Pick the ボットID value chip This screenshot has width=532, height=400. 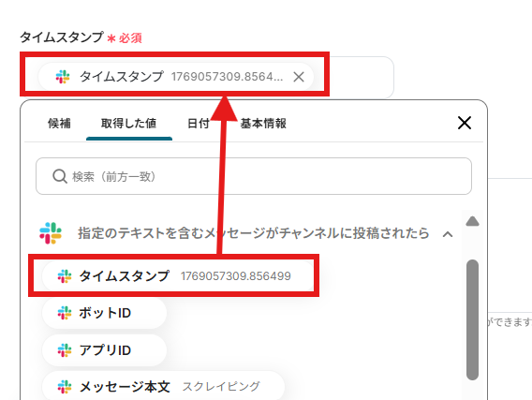(x=105, y=313)
